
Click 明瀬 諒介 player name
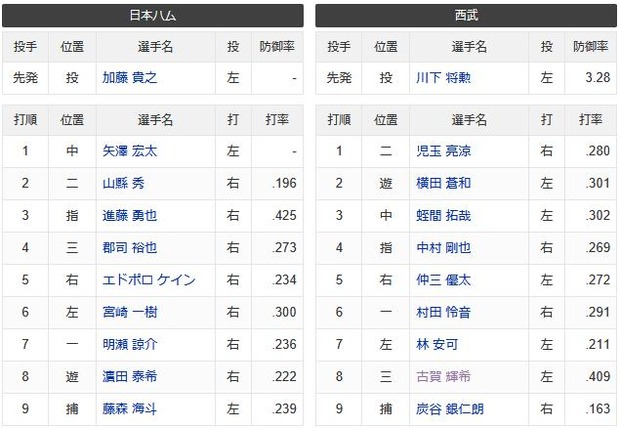tap(130, 345)
